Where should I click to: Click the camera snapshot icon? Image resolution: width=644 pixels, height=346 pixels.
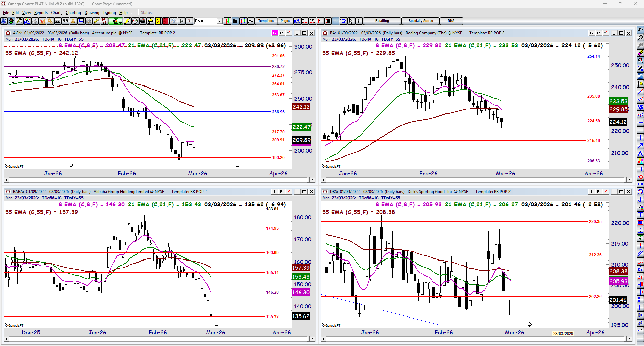pyautogui.click(x=89, y=21)
